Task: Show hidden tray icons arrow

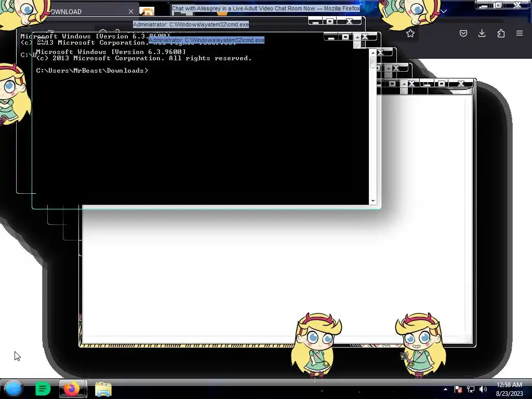Action: (445, 389)
